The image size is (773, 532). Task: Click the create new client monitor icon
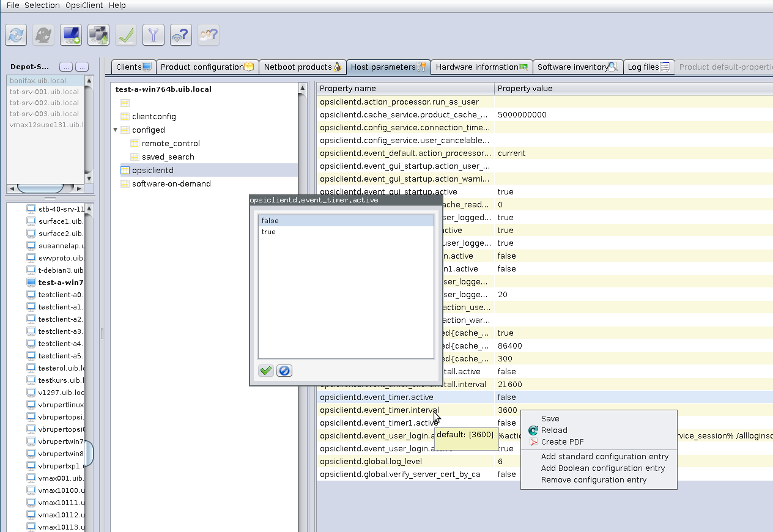click(71, 35)
